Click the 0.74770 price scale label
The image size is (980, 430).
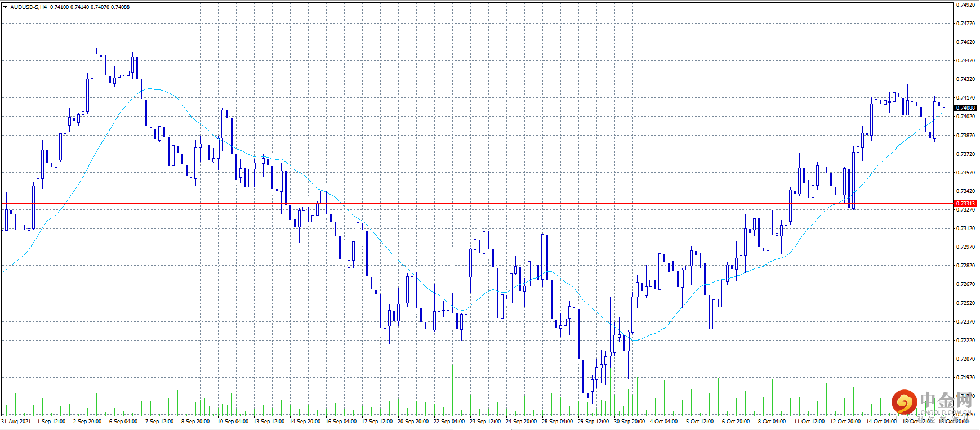pos(965,23)
